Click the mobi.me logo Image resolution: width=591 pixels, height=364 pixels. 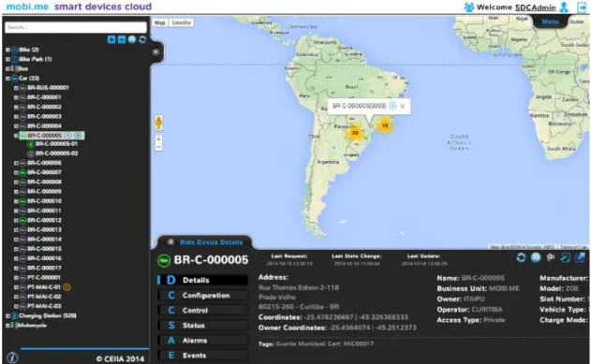[x=27, y=7]
